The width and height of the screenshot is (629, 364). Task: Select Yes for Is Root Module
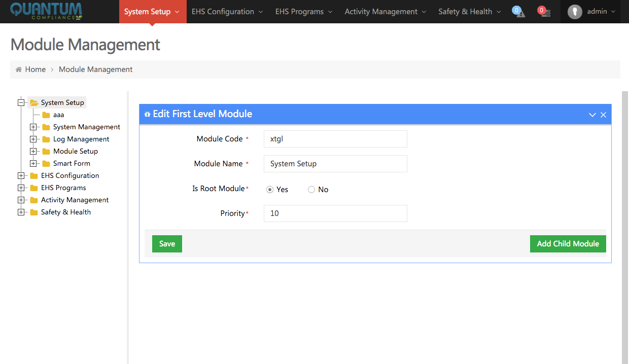coord(270,189)
